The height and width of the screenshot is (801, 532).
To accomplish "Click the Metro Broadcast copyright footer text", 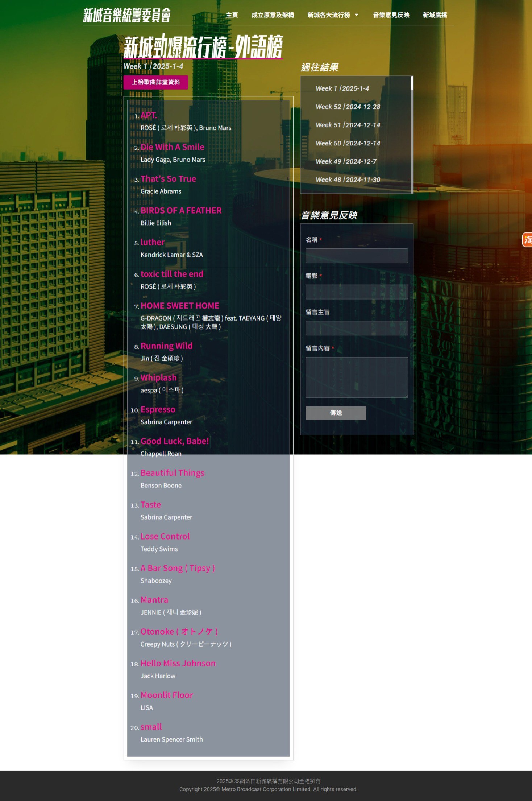I will pos(268,789).
